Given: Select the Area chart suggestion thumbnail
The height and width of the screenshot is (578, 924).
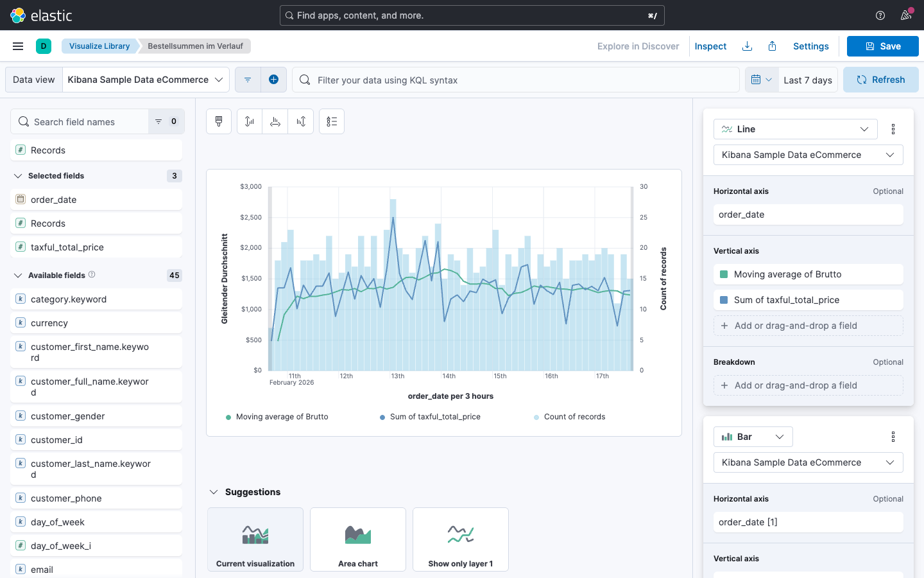Looking at the screenshot, I should pos(358,539).
